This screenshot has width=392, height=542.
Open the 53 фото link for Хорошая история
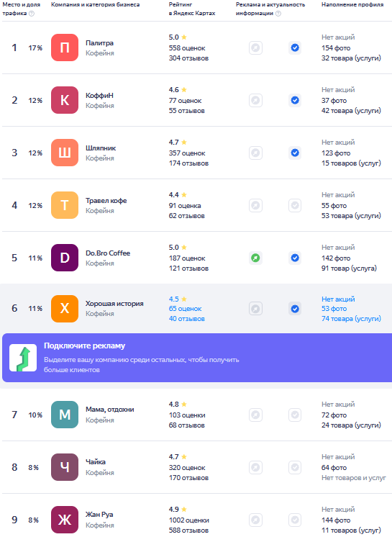pyautogui.click(x=334, y=309)
